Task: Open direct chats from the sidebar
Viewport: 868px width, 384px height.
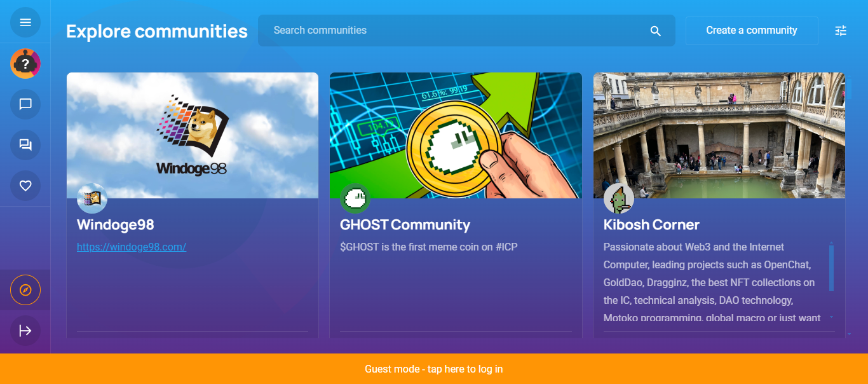Action: pyautogui.click(x=25, y=104)
